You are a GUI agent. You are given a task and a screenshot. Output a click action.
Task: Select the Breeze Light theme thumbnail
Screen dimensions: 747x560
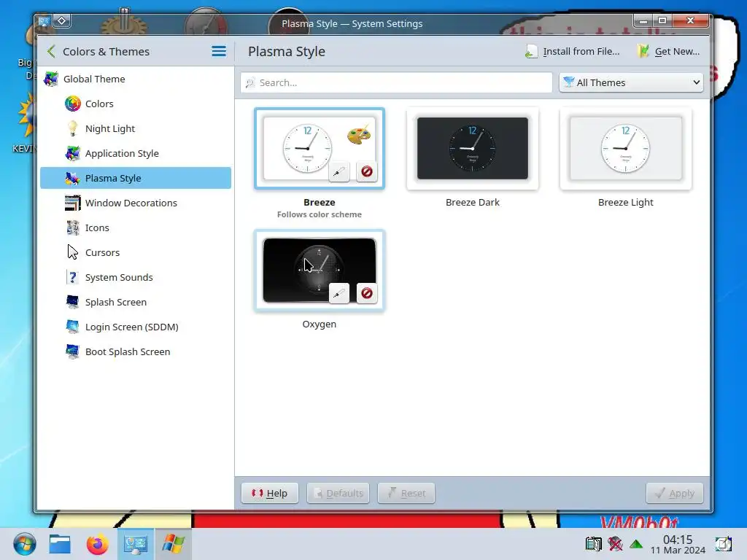click(625, 149)
